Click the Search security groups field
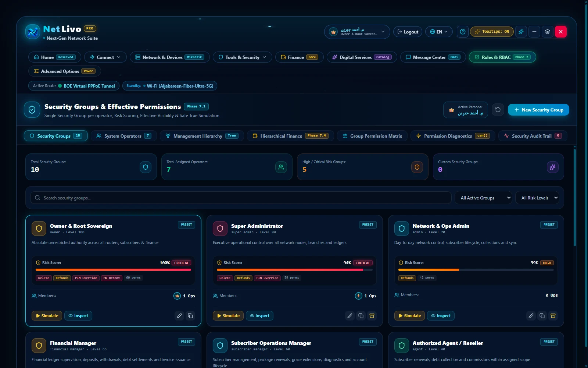 [x=241, y=198]
